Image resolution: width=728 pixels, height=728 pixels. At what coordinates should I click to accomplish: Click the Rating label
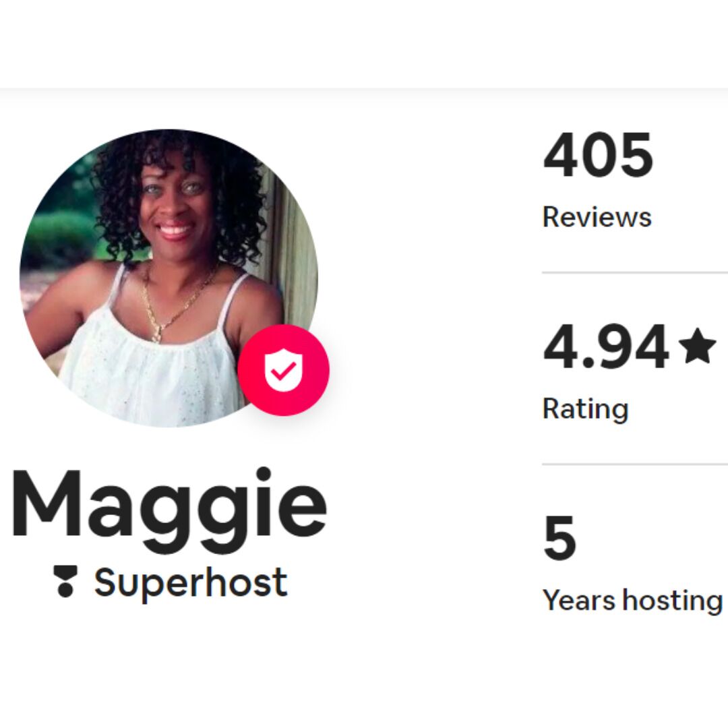coord(586,409)
